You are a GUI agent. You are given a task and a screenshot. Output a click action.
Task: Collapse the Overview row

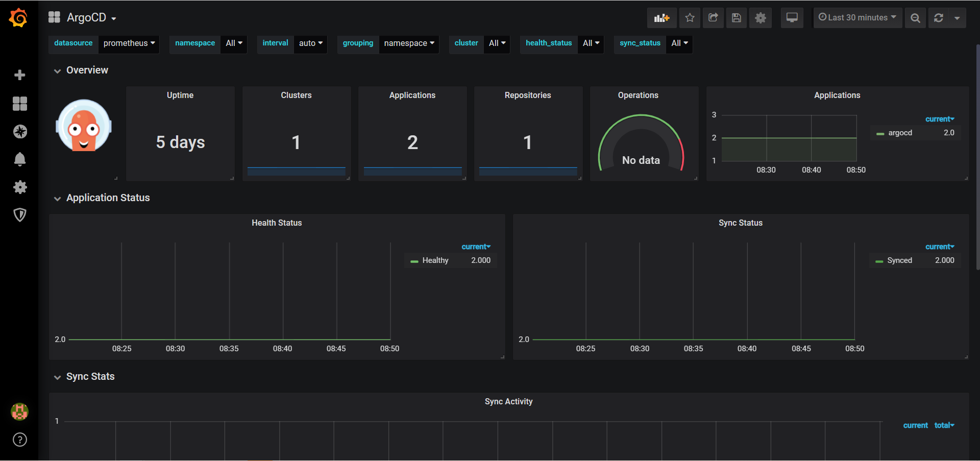[82, 70]
